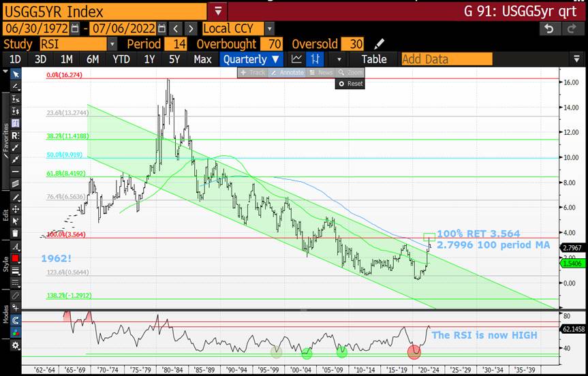Select the text annotation tool in Style section
This screenshot has height=376, width=588.
(15, 247)
